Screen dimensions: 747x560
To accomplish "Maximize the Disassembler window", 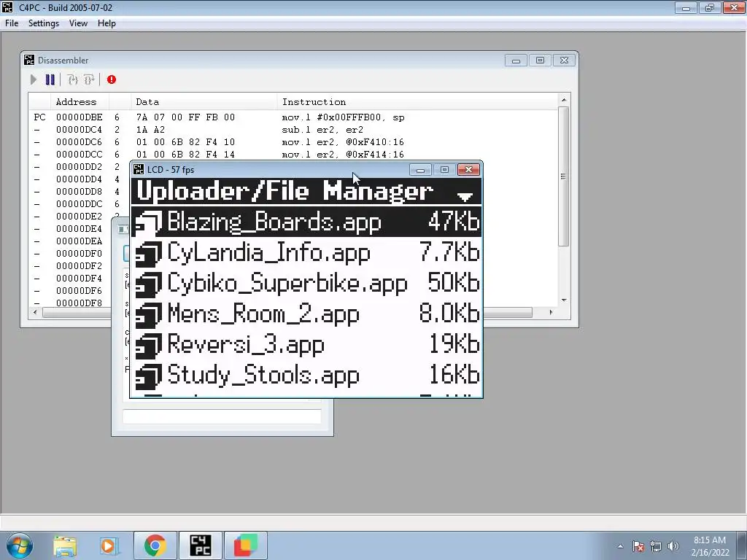I will pos(540,61).
